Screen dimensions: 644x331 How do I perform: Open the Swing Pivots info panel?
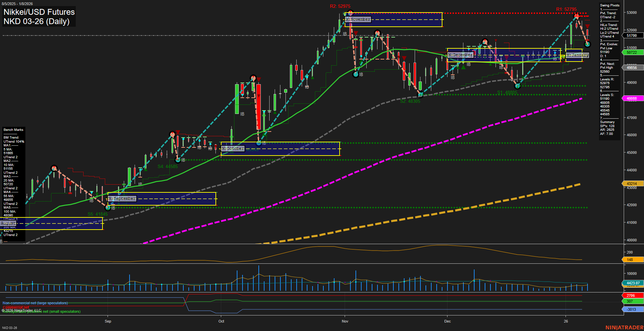pyautogui.click(x=610, y=5)
